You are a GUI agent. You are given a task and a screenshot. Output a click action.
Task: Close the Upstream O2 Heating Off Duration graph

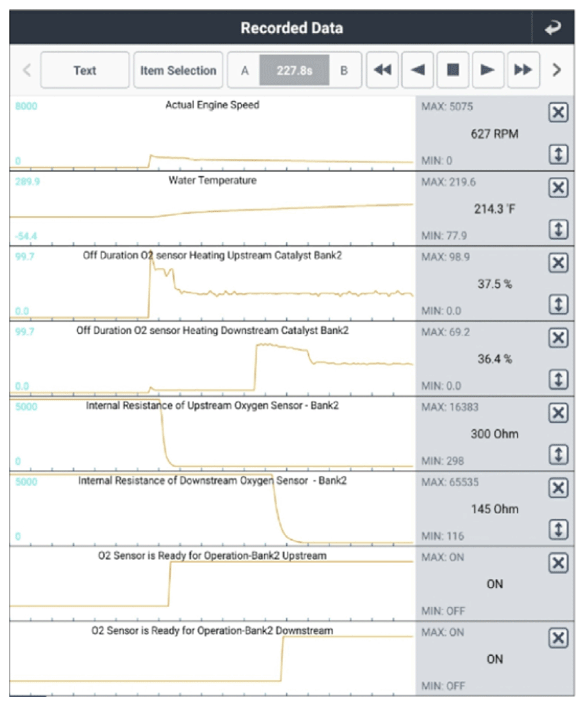point(558,262)
